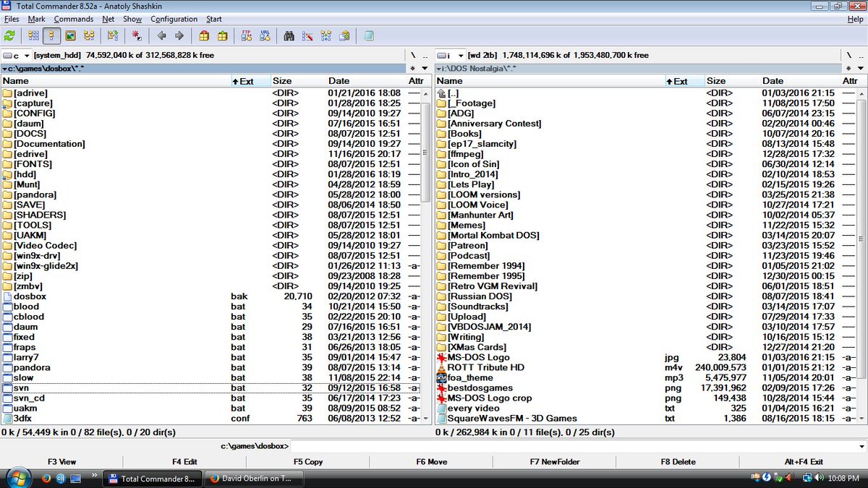Image resolution: width=868 pixels, height=488 pixels.
Task: Open the Commands menu
Action: 74,19
